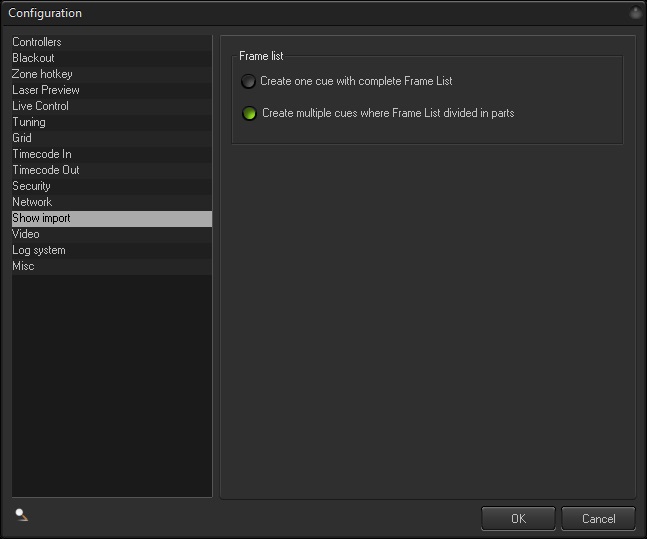Select 'Create one cue with complete Frame List'
Screen dimensions: 647x539
coord(249,81)
